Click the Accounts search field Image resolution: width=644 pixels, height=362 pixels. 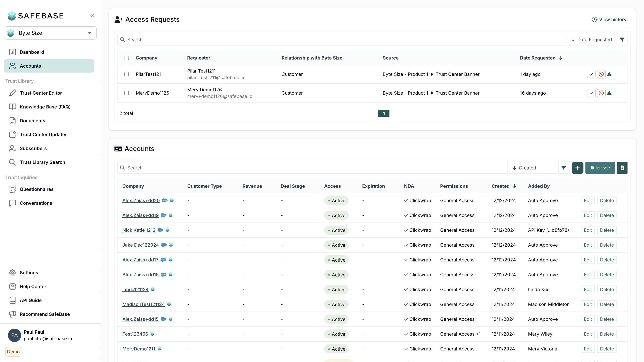(312, 168)
